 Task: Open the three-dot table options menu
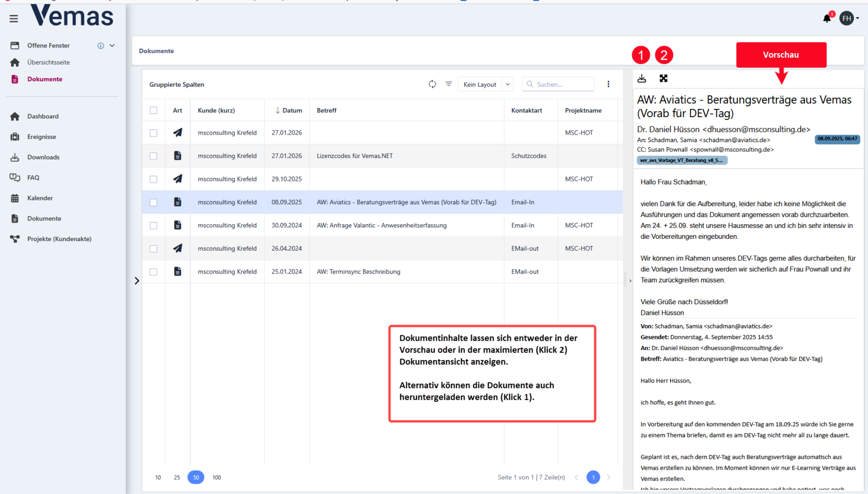[608, 84]
